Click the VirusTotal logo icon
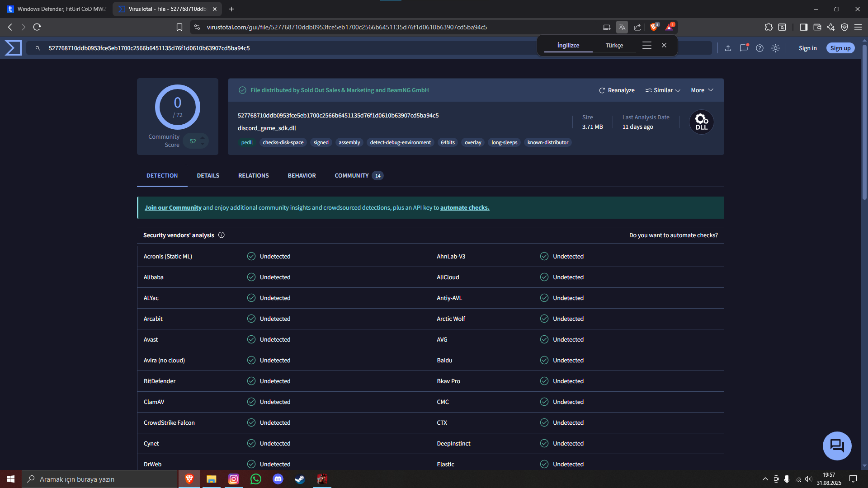Viewport: 868px width, 488px height. 13,48
